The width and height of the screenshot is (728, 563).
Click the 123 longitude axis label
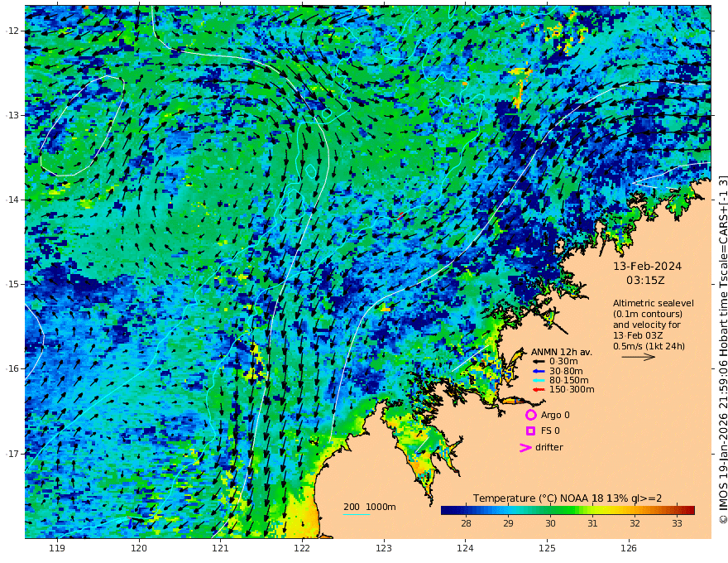coord(384,549)
